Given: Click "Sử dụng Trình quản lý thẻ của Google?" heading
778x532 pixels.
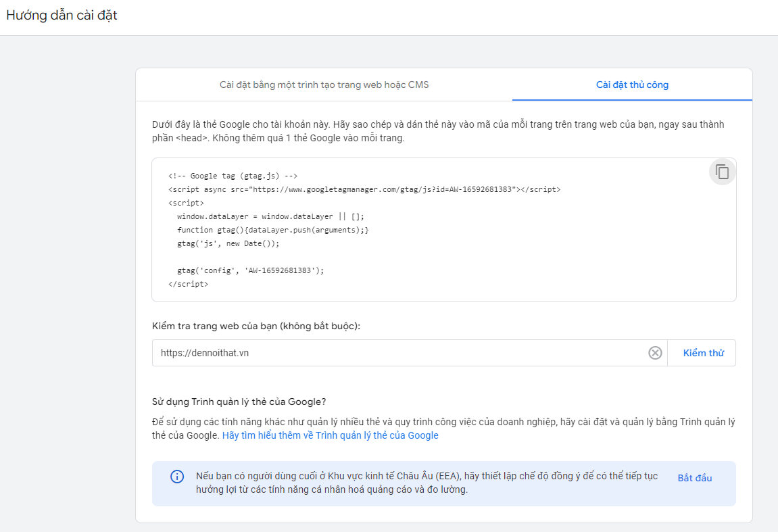Looking at the screenshot, I should 239,402.
